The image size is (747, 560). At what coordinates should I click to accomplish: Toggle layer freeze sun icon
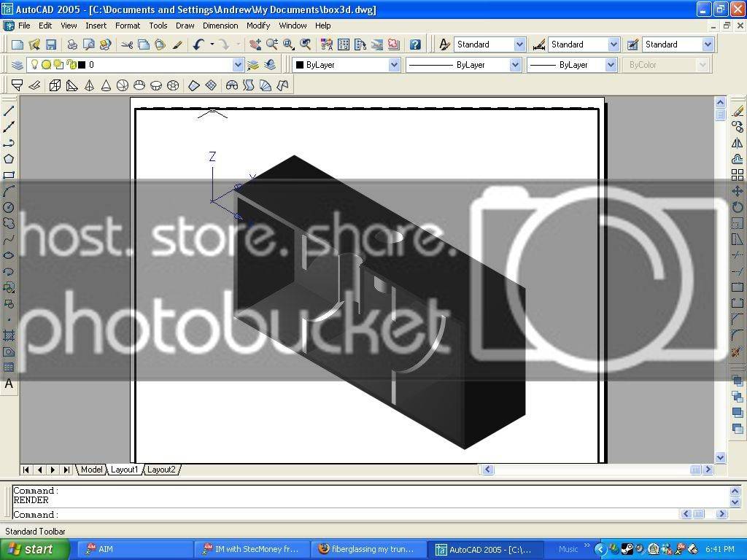coord(46,65)
